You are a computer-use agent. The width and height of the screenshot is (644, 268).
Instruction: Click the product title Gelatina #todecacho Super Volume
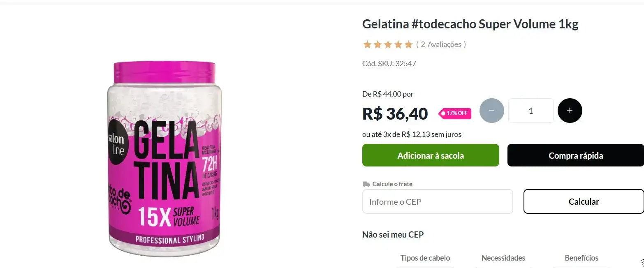pyautogui.click(x=470, y=24)
